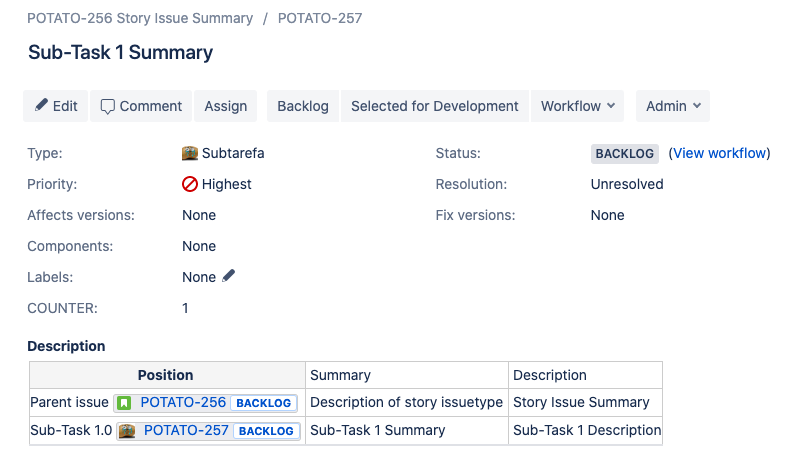
Task: Click the 'COUNTER:' field label
Action: [x=62, y=308]
